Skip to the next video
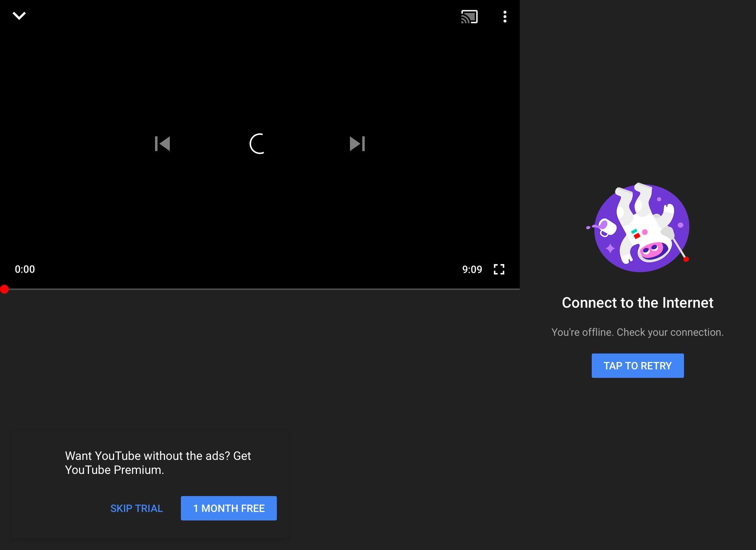The height and width of the screenshot is (550, 756). click(x=357, y=144)
